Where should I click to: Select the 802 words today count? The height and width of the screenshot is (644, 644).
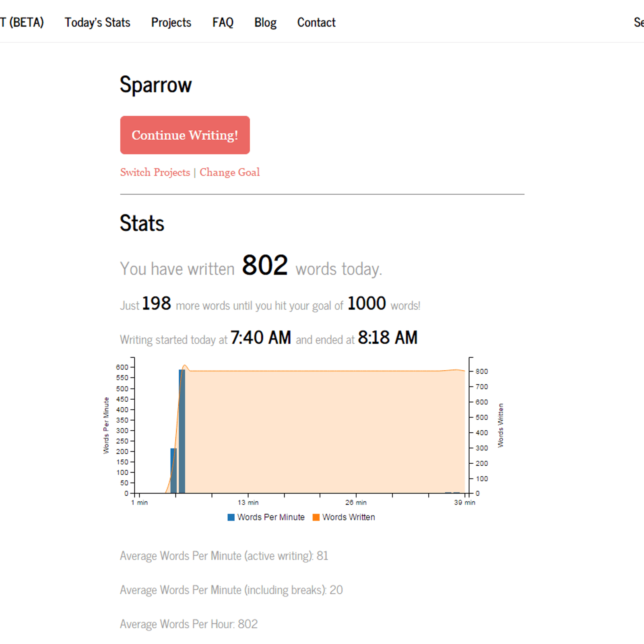click(265, 265)
